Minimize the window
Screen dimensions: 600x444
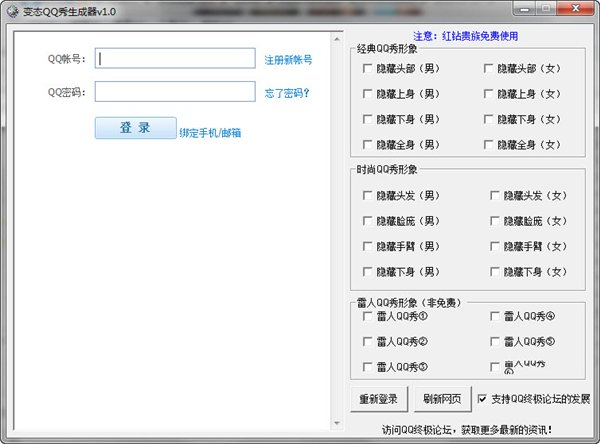[x=524, y=9]
